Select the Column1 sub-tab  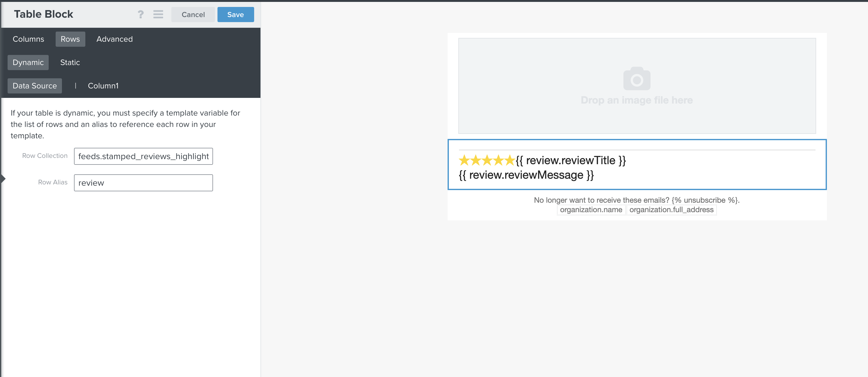pos(103,86)
